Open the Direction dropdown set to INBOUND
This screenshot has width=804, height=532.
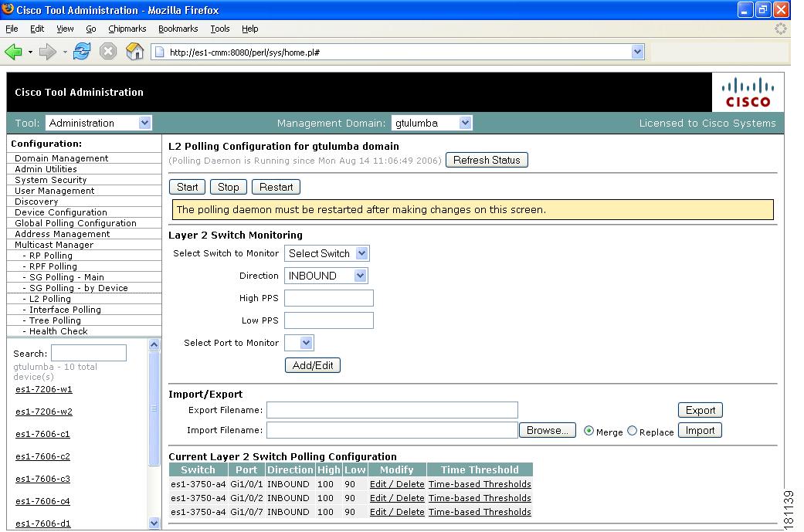[x=326, y=276]
